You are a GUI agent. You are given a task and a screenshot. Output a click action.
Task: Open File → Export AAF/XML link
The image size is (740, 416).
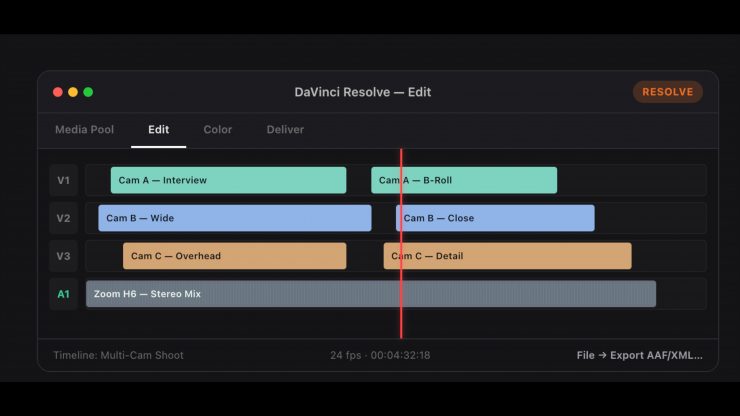pyautogui.click(x=639, y=356)
